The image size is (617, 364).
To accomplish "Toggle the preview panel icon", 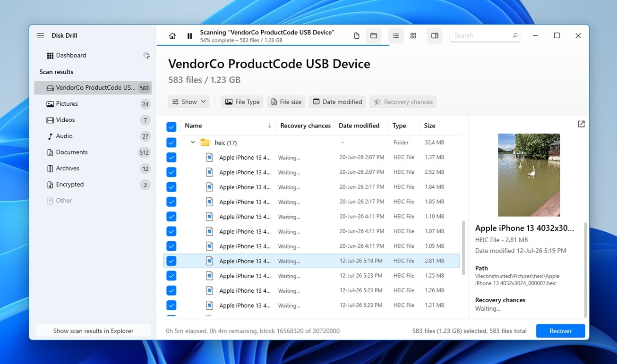I will tap(435, 36).
